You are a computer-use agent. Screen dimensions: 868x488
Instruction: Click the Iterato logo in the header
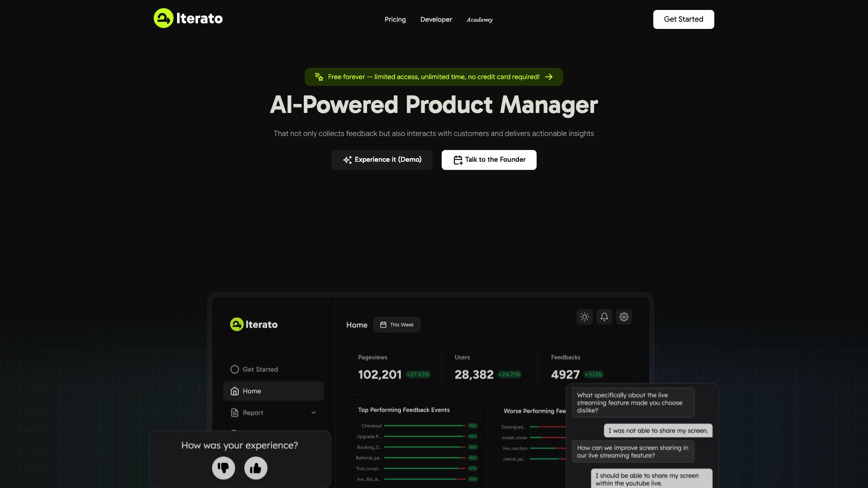coord(188,18)
